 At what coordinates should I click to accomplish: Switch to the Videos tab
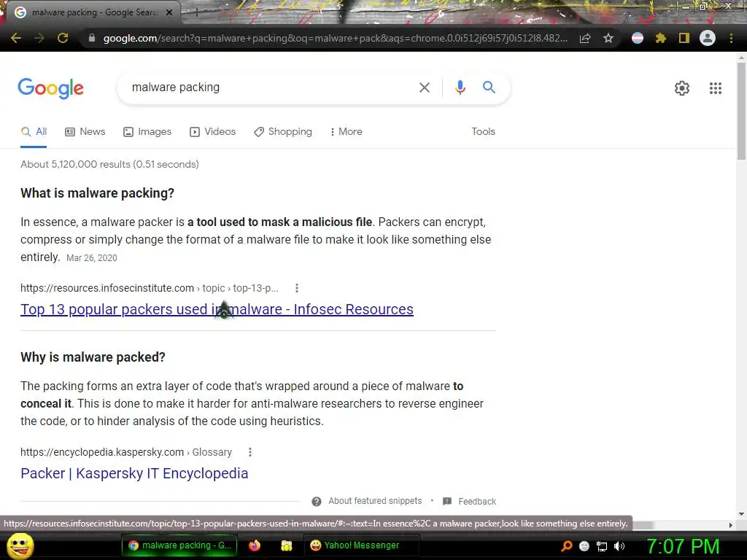tap(212, 132)
